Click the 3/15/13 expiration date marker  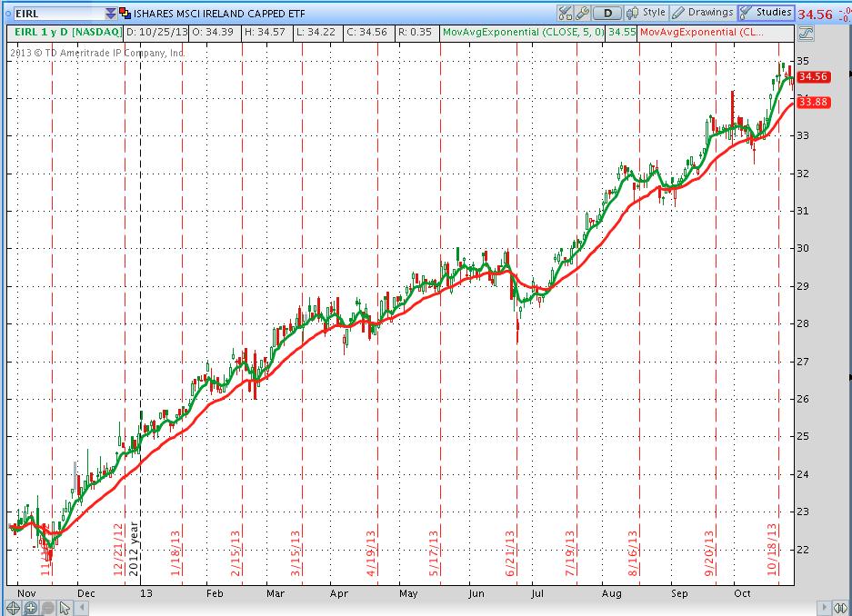[x=295, y=553]
